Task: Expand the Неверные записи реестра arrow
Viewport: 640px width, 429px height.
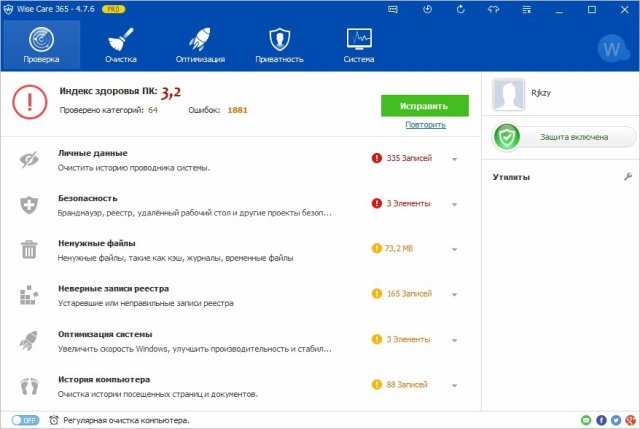Action: pos(454,295)
